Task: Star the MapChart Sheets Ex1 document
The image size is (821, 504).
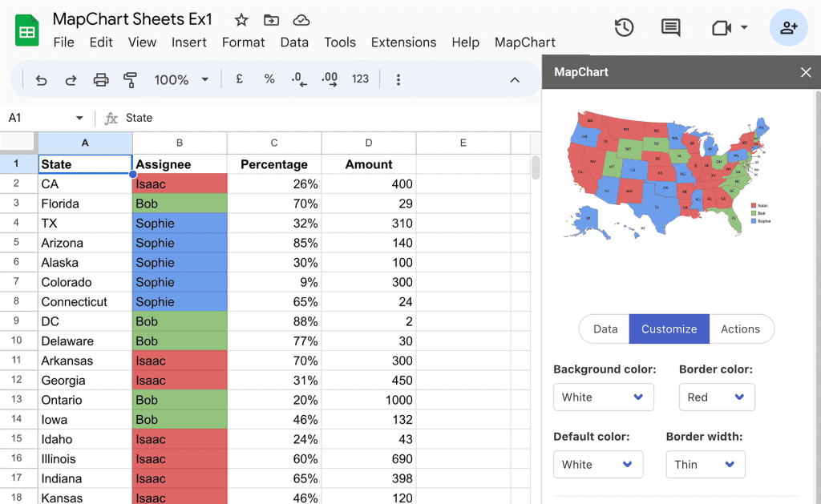Action: point(241,20)
